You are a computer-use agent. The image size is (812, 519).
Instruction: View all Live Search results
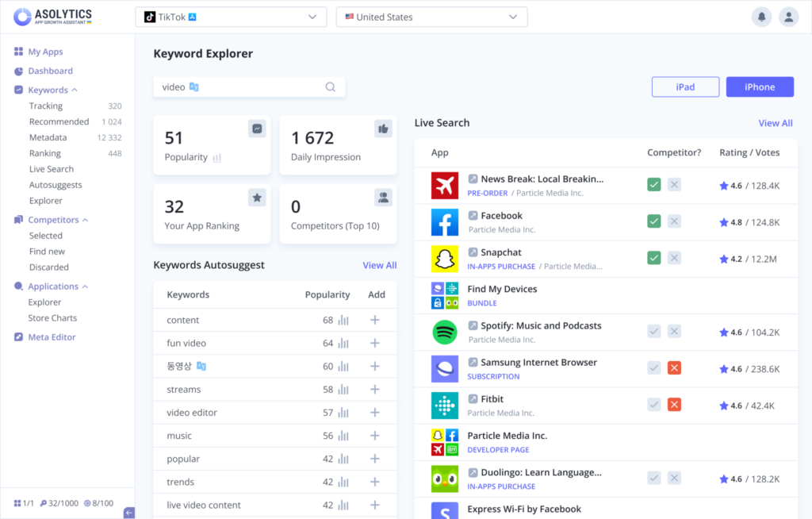[776, 123]
